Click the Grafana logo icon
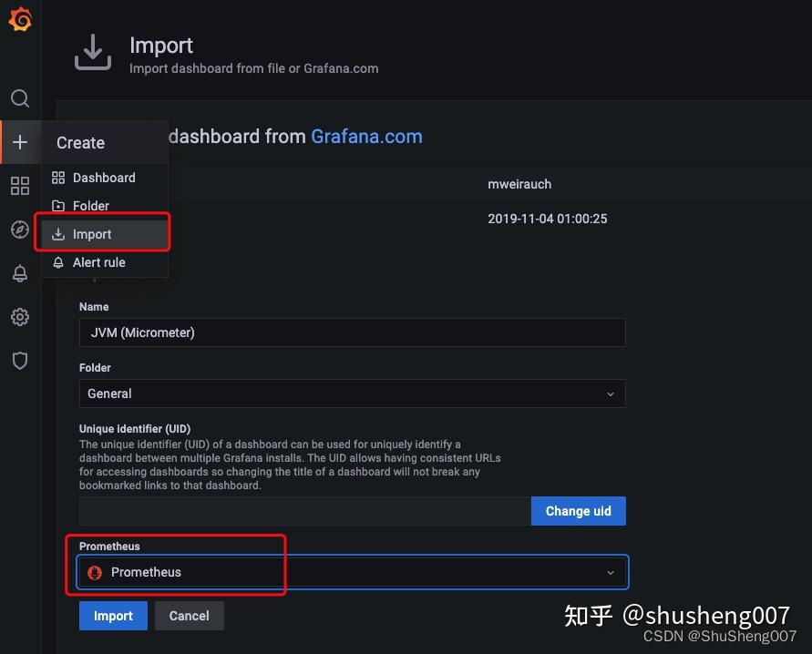Image resolution: width=812 pixels, height=654 pixels. coord(19,20)
